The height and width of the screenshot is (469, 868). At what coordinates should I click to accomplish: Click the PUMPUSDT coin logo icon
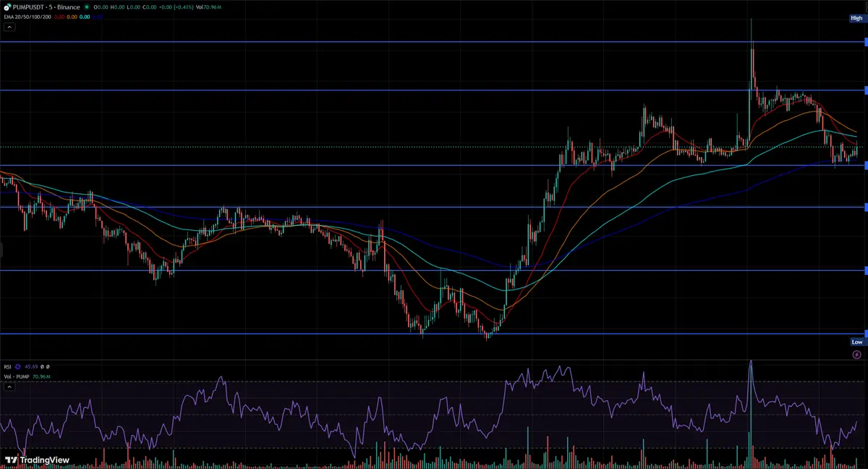coord(7,7)
